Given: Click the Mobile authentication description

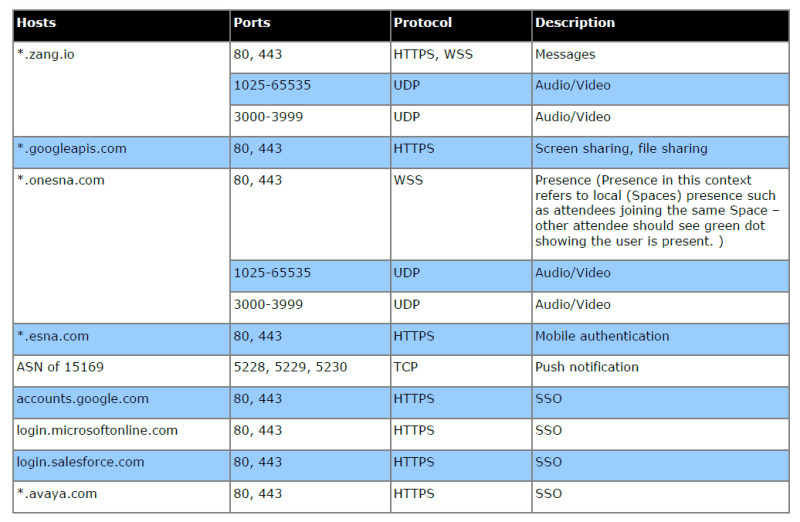Looking at the screenshot, I should [661, 339].
